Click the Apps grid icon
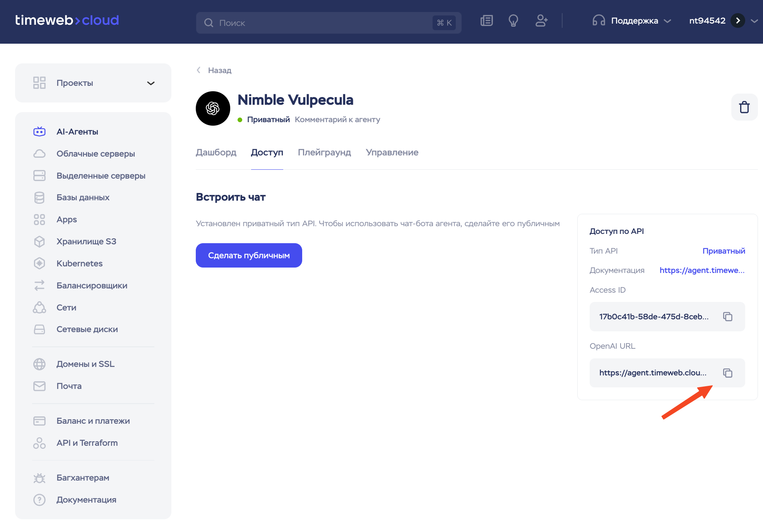 click(39, 220)
